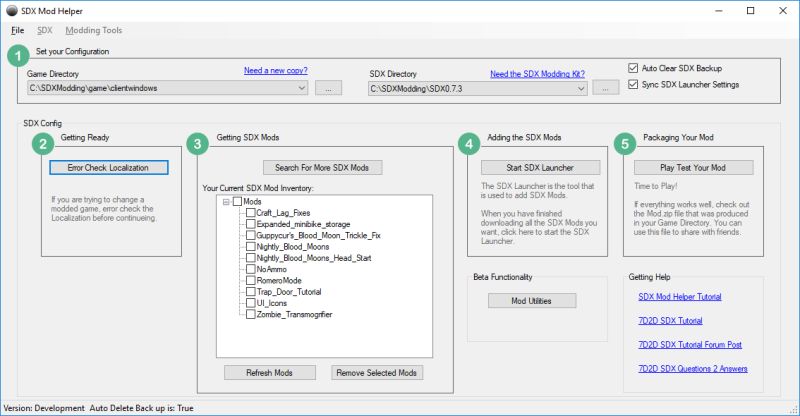Viewport: 800px width, 416px height.
Task: Open the File menu
Action: (17, 30)
